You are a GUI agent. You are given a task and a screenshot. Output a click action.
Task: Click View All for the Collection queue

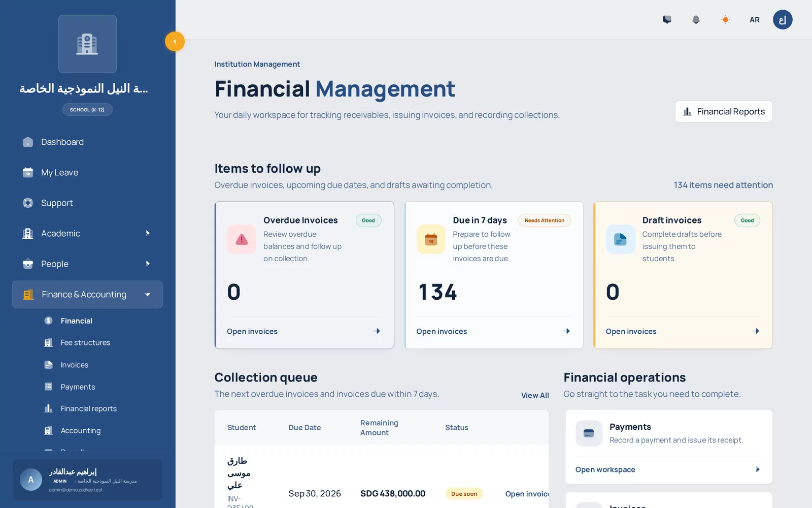535,396
